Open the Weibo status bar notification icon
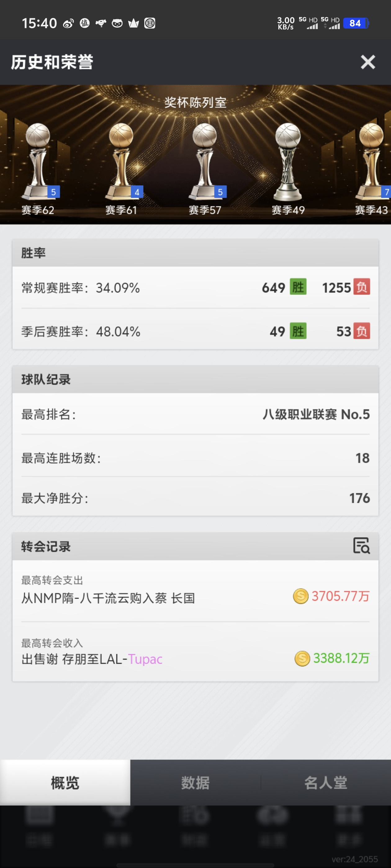This screenshot has height=868, width=391. [69, 23]
